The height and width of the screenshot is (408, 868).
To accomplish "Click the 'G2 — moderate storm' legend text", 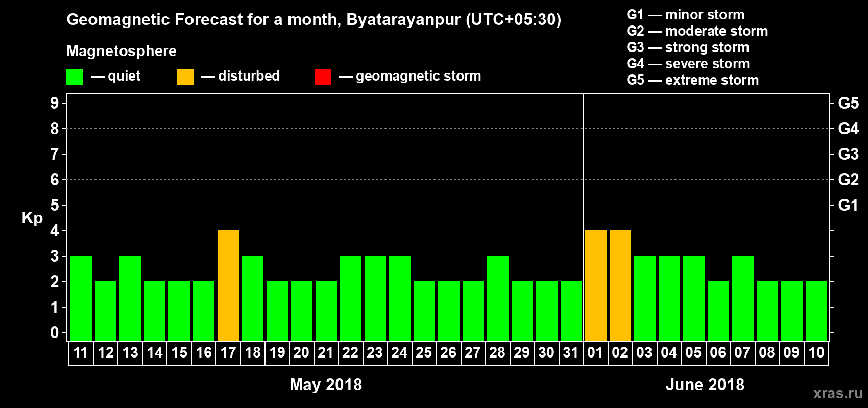I will (x=697, y=31).
